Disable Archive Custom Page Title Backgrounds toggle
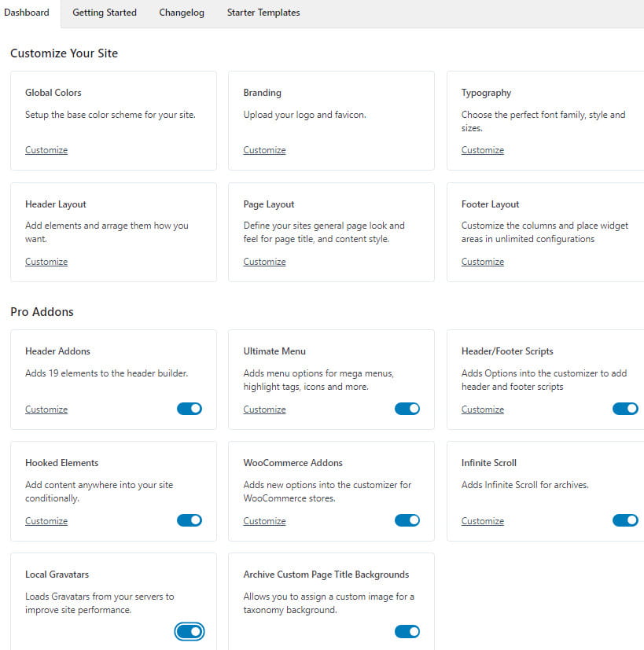644x650 pixels. (407, 631)
